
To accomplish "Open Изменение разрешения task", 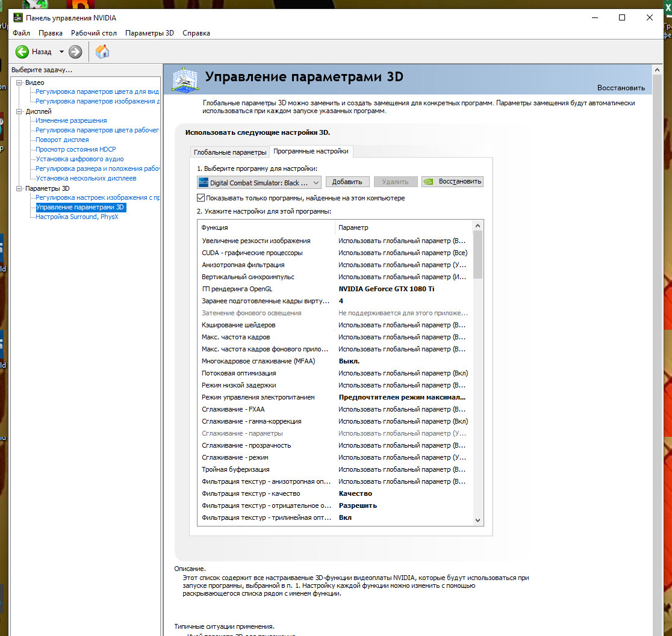I will point(71,120).
